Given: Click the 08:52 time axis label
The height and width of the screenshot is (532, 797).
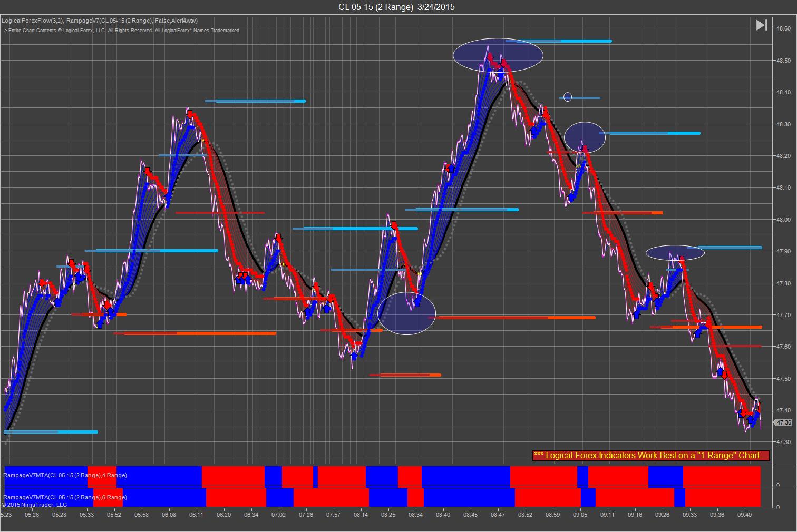Looking at the screenshot, I should pyautogui.click(x=526, y=515).
